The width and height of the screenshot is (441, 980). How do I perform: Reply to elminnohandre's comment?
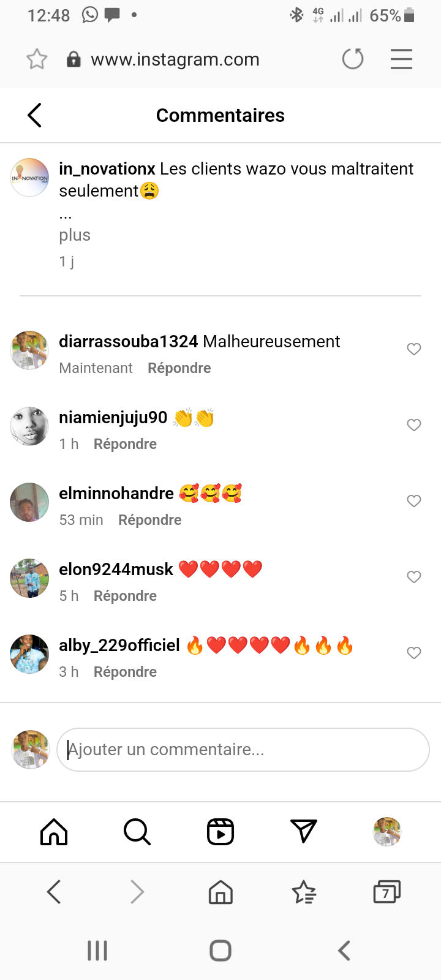150,520
